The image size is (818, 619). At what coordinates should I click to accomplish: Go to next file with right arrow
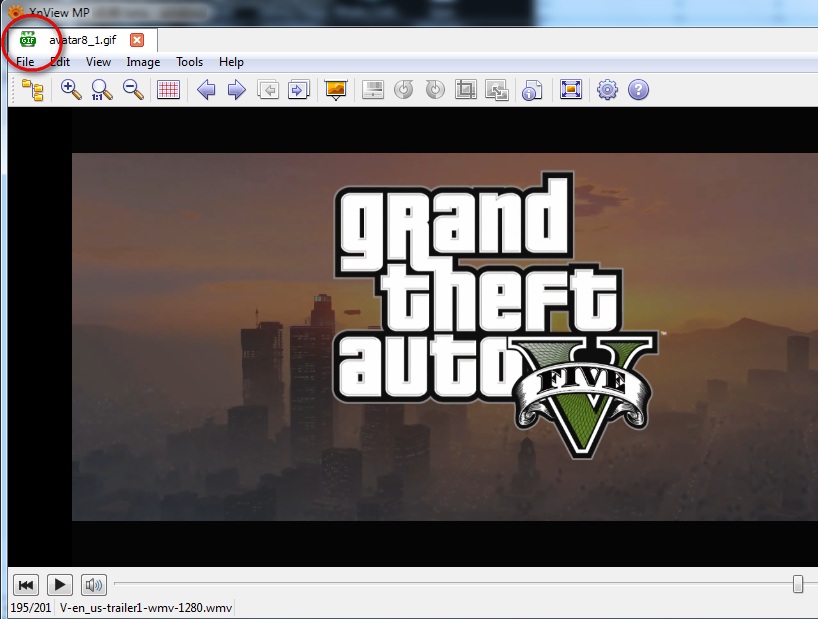pyautogui.click(x=237, y=90)
